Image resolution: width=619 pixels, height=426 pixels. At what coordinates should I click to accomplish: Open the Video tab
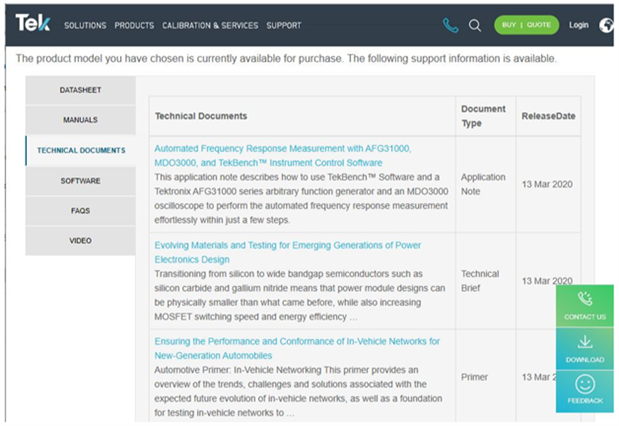tap(80, 241)
